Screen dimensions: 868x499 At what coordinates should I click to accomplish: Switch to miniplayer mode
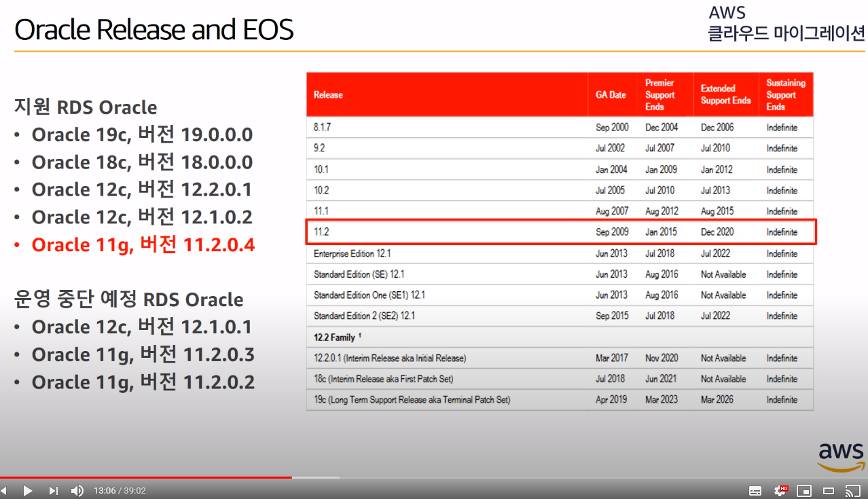pos(804,490)
